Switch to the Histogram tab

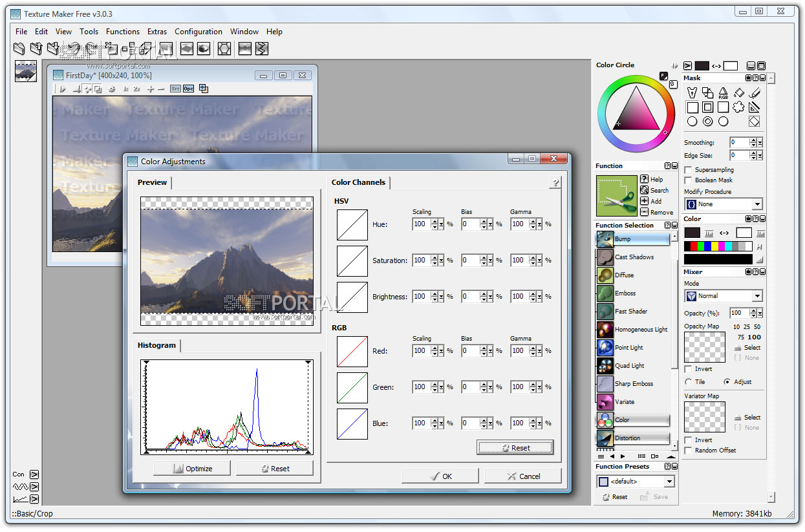pos(156,345)
